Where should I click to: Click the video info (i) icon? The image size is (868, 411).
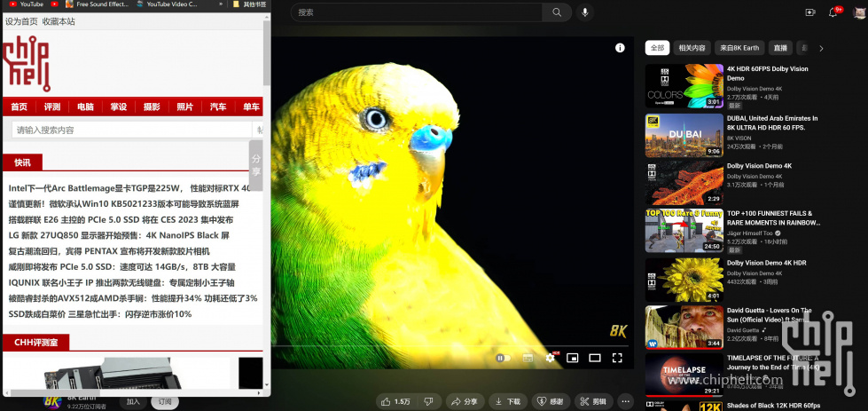click(x=620, y=48)
